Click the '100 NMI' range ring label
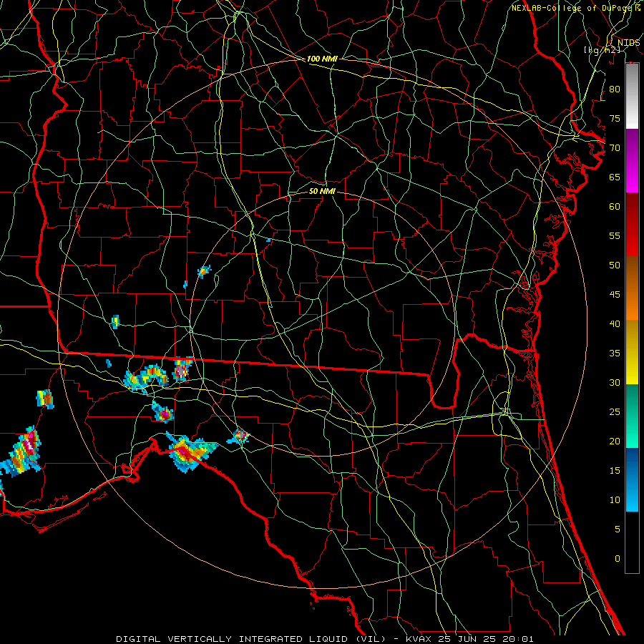Image resolution: width=644 pixels, height=644 pixels. 322,59
